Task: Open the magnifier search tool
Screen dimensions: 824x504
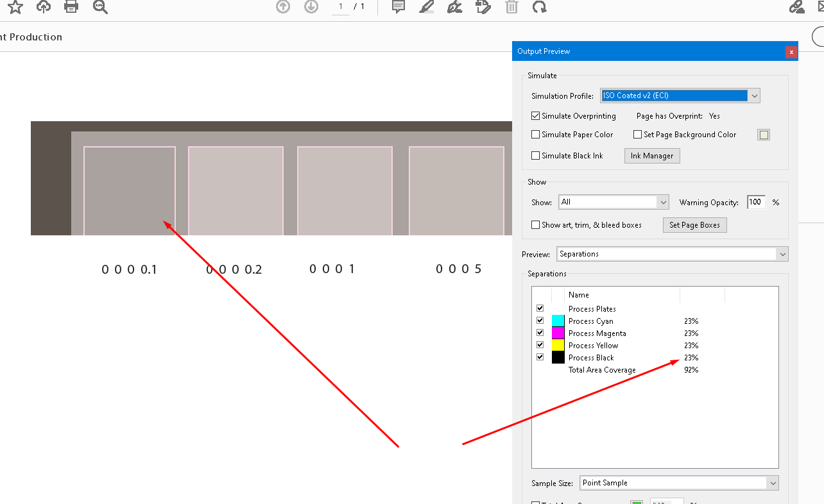Action: click(x=100, y=7)
